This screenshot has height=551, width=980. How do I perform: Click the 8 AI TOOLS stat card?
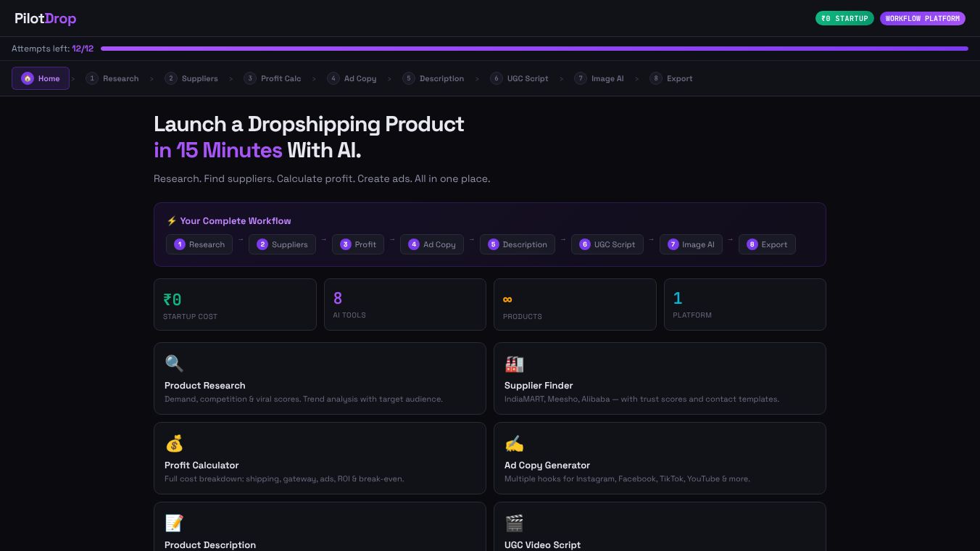tap(405, 304)
